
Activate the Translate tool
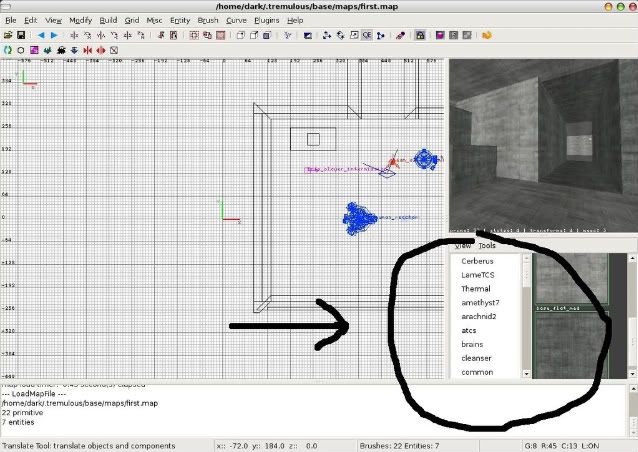point(327,35)
